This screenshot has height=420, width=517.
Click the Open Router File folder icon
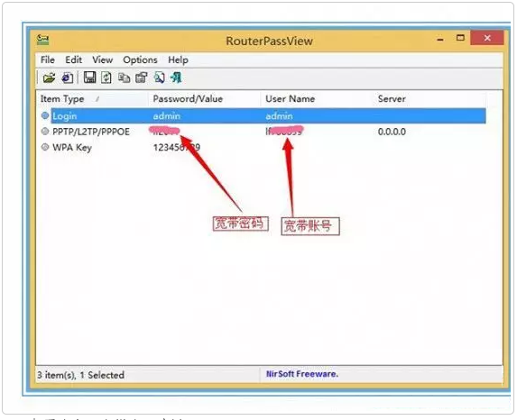coord(49,78)
